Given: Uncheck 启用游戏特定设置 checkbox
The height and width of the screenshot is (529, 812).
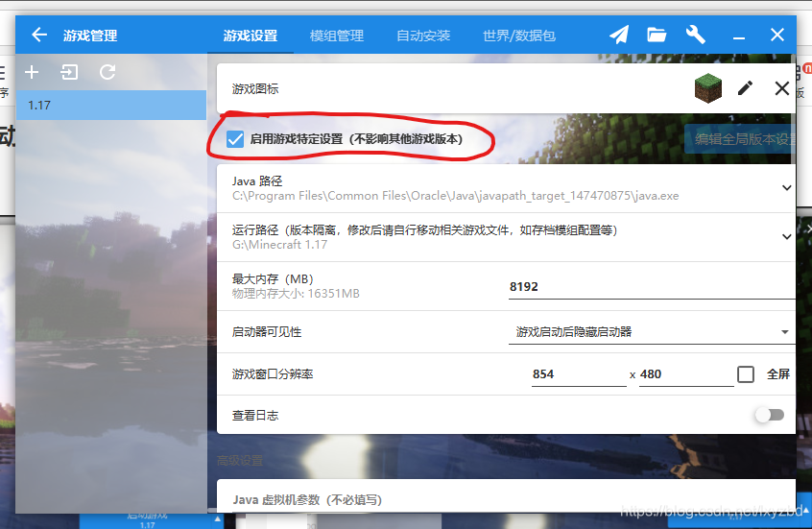Looking at the screenshot, I should [x=235, y=139].
